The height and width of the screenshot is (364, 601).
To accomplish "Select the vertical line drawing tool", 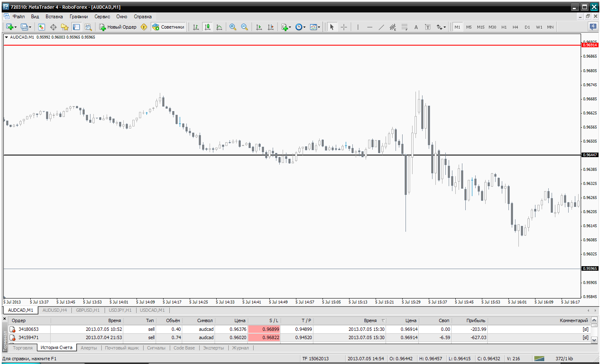I will (x=358, y=27).
